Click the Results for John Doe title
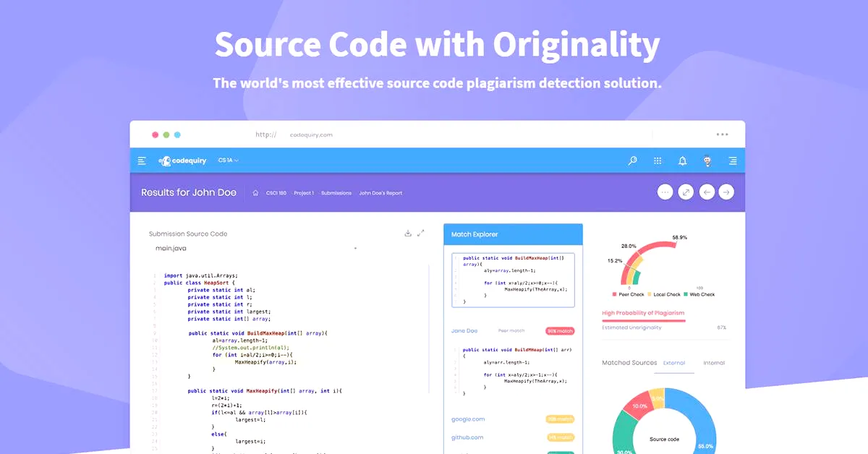868x454 pixels. 189,193
